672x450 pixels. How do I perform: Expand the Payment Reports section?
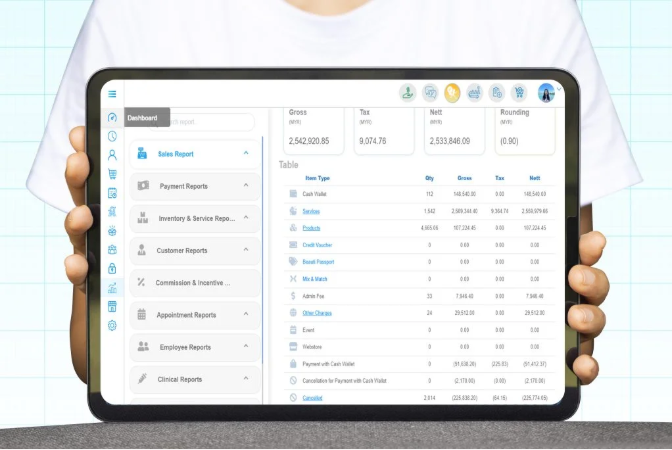(x=245, y=186)
